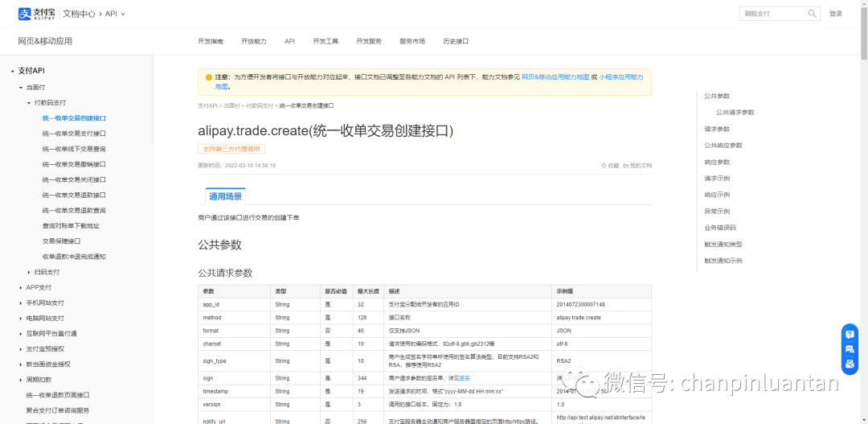Viewport: 868px width, 424px height.
Task: Collapse the 当面付 tree node
Action: (20, 88)
